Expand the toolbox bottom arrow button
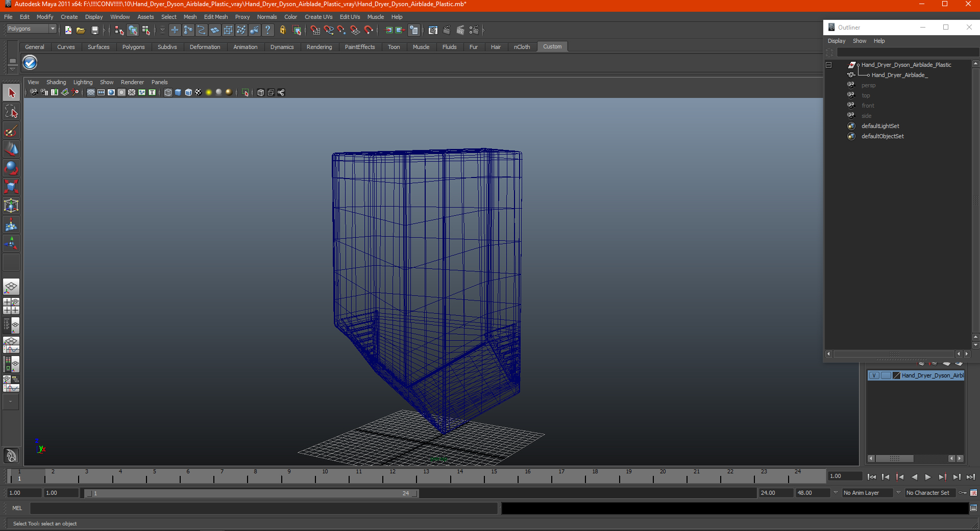Viewport: 980px width, 531px height. point(11,402)
